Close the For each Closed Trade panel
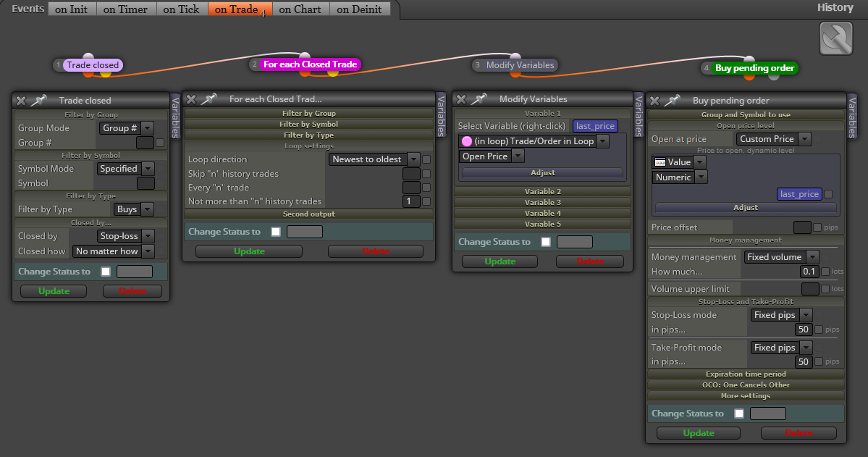868x457 pixels. 191,99
